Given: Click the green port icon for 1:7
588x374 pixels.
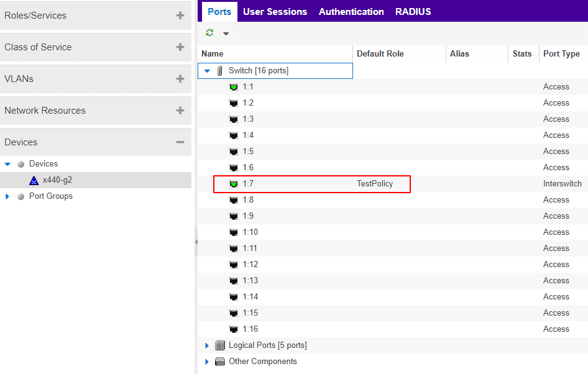Looking at the screenshot, I should [234, 184].
